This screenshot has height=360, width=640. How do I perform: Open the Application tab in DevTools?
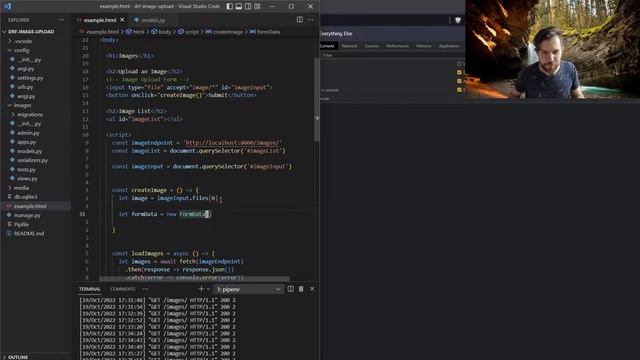click(x=449, y=46)
